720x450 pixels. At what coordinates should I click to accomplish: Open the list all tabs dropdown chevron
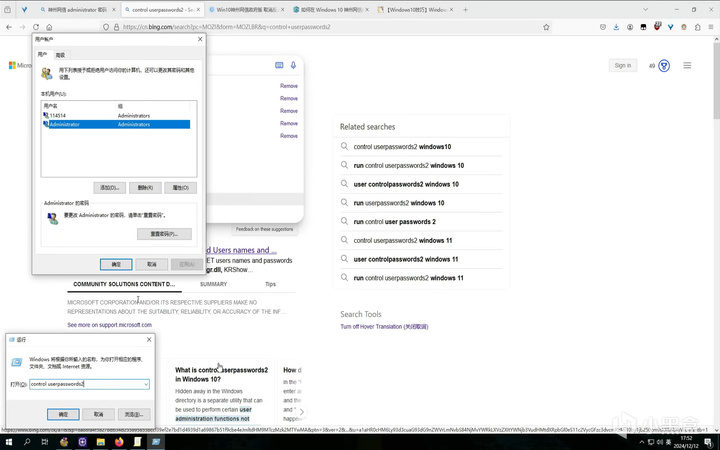(645, 9)
